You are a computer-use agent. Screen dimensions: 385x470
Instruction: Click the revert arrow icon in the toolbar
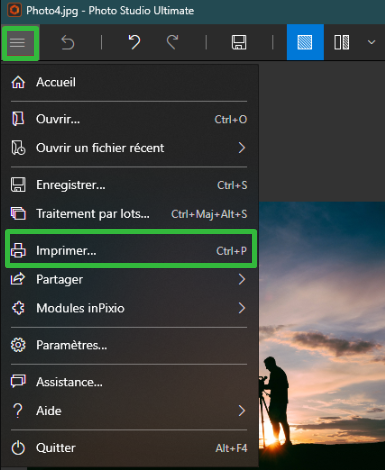point(68,43)
